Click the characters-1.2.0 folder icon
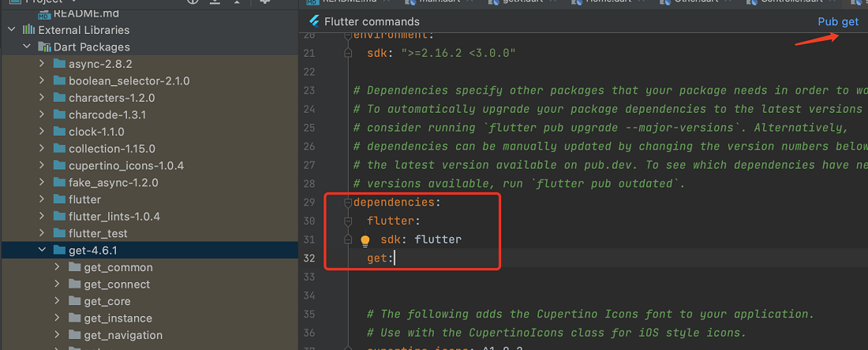This screenshot has height=350, width=868. point(59,98)
